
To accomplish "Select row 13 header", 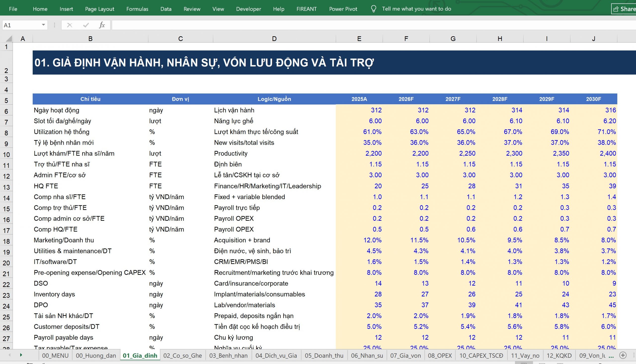I will (6, 187).
